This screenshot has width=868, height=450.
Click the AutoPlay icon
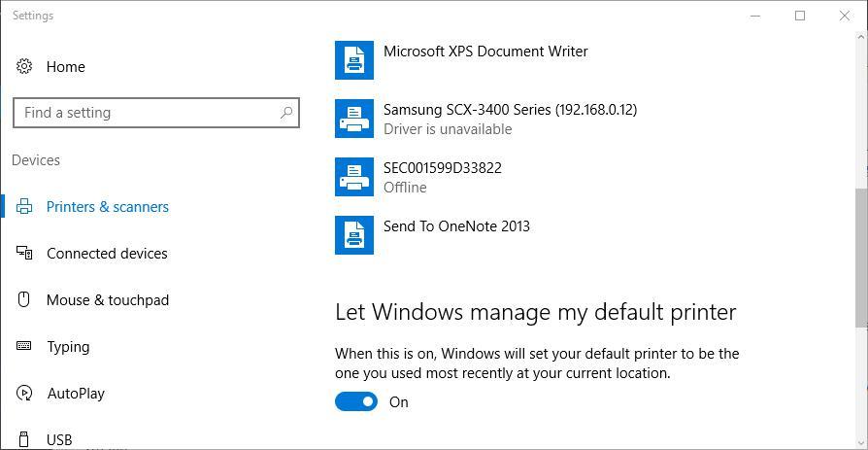coord(24,393)
